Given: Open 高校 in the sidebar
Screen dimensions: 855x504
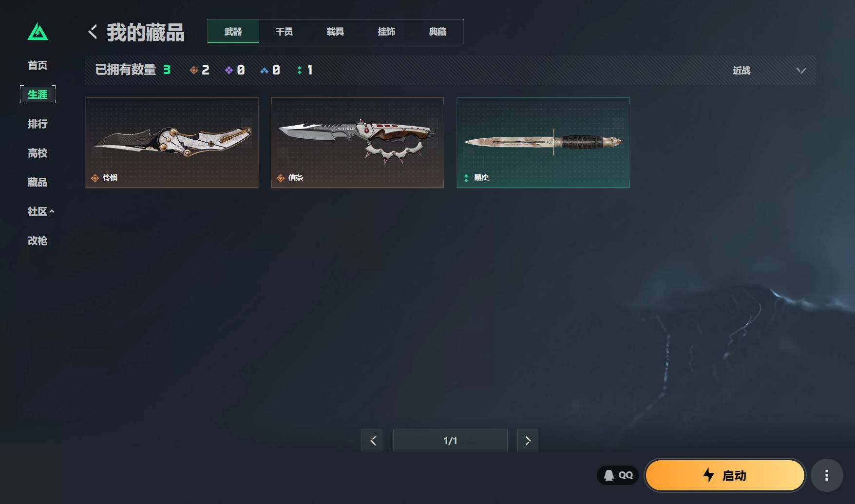Looking at the screenshot, I should pyautogui.click(x=38, y=153).
